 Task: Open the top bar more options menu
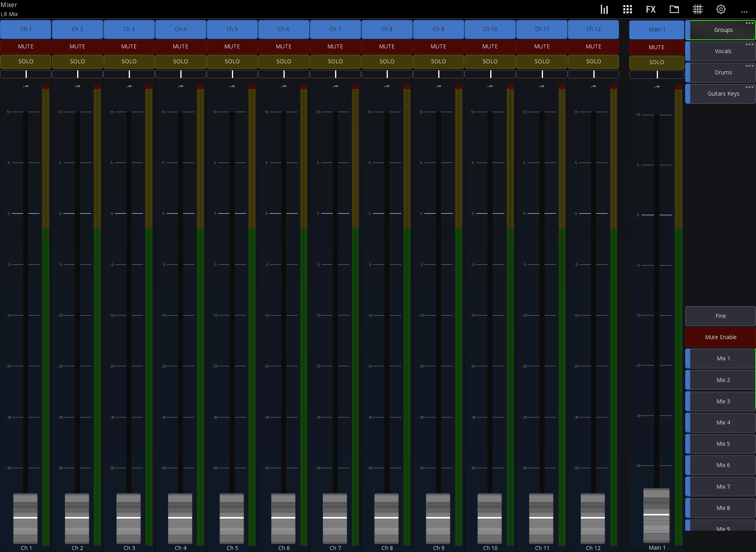[744, 12]
